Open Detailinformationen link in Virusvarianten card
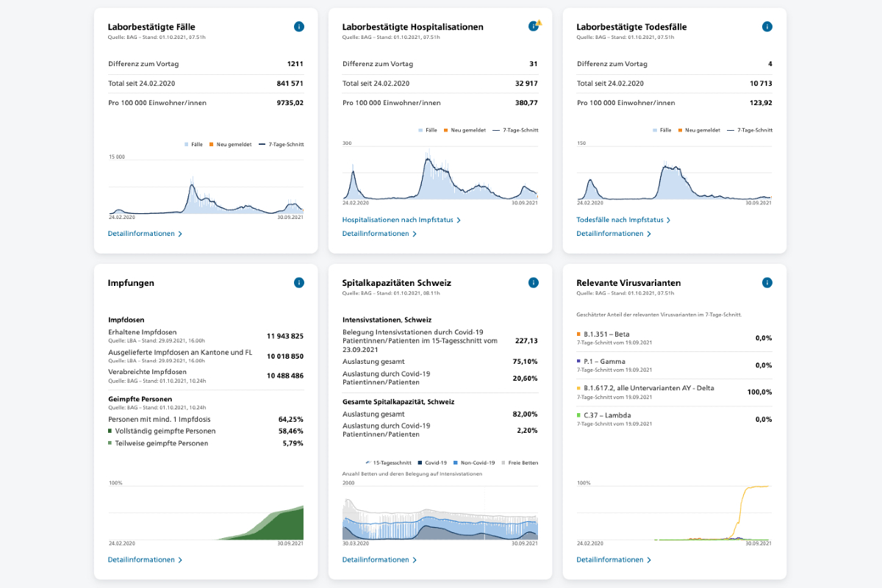Viewport: 882px width, 588px height. point(614,559)
